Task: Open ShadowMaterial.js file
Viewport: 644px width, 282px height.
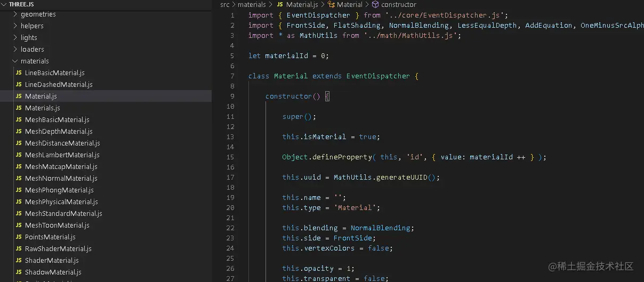Action: (x=53, y=272)
